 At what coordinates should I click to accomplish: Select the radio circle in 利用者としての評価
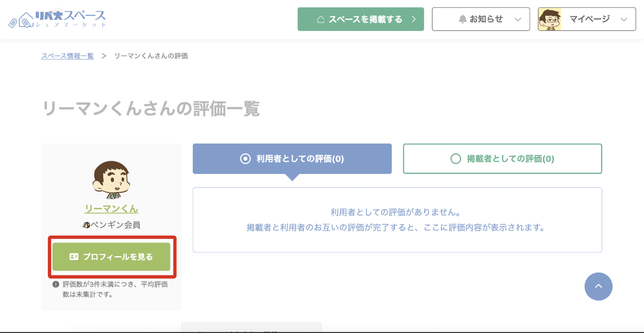coord(246,159)
